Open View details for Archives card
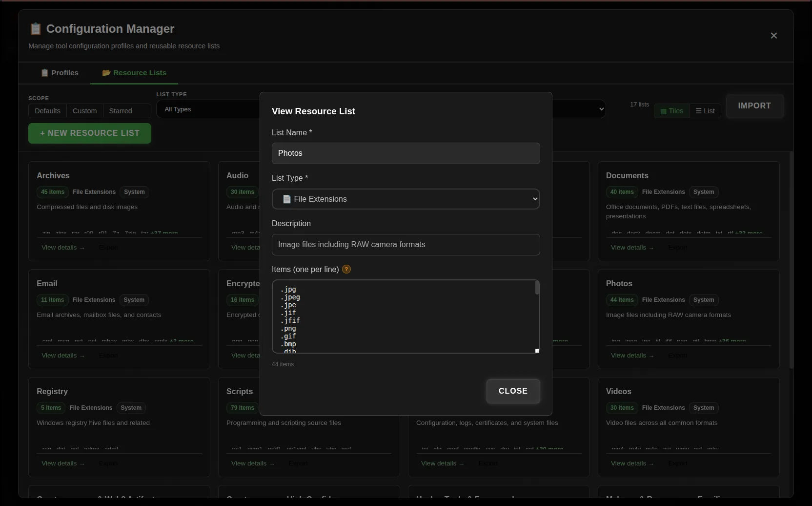 click(x=63, y=248)
